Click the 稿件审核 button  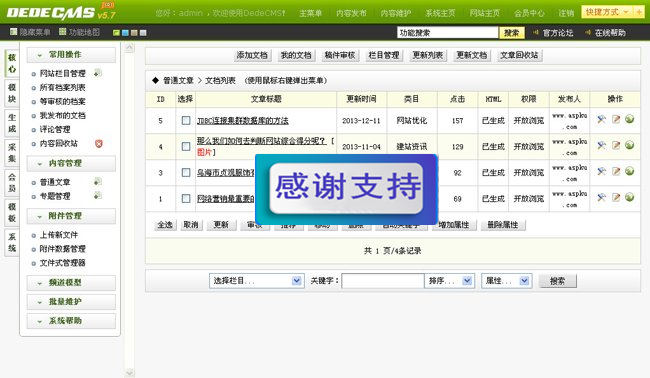click(340, 55)
